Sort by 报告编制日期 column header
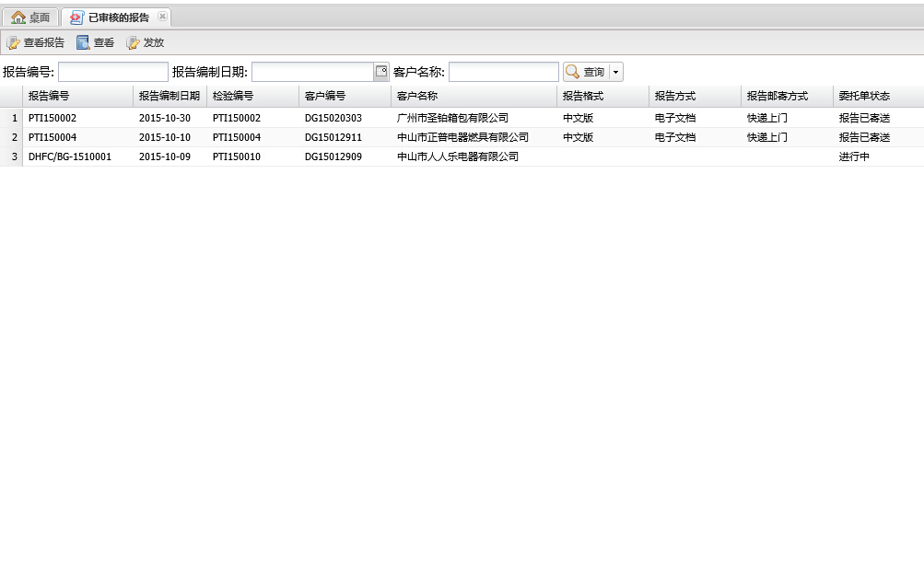Viewport: 924px width, 568px height. pos(170,96)
